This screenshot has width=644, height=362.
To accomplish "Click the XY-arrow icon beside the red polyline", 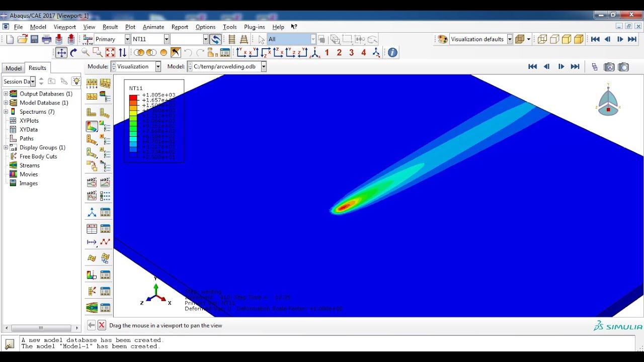I will [x=92, y=242].
